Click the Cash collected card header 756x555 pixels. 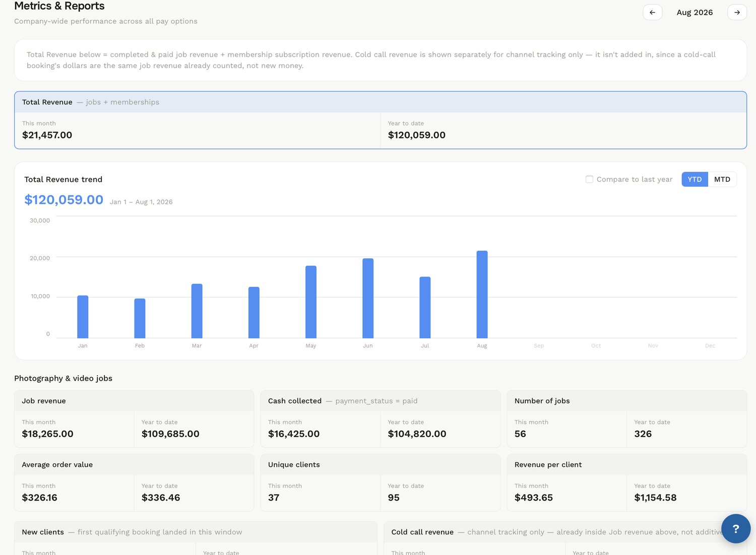pos(381,401)
